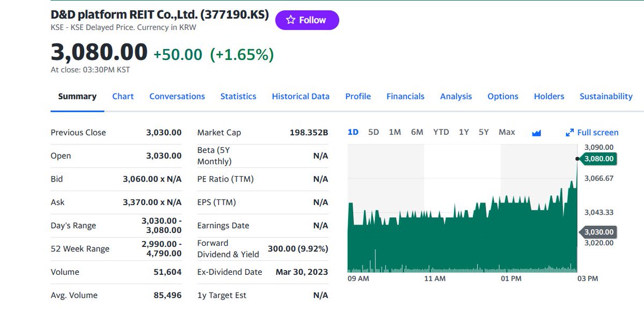Click the 52 Week Range label
Image resolution: width=644 pixels, height=328 pixels.
point(80,249)
